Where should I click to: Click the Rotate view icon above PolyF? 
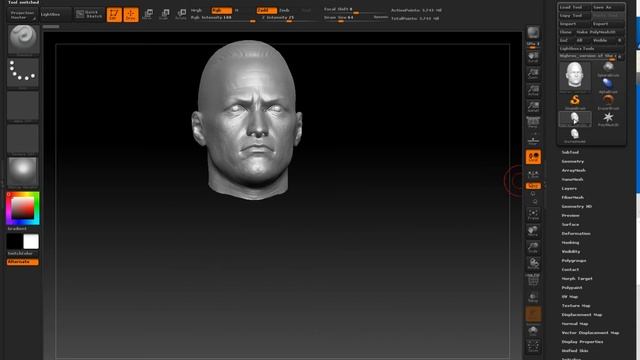point(533,264)
